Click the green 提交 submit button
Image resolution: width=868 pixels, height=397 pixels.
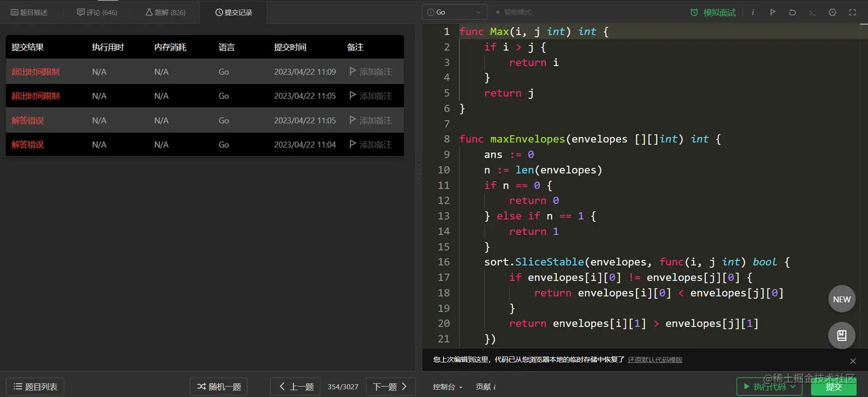(x=834, y=387)
